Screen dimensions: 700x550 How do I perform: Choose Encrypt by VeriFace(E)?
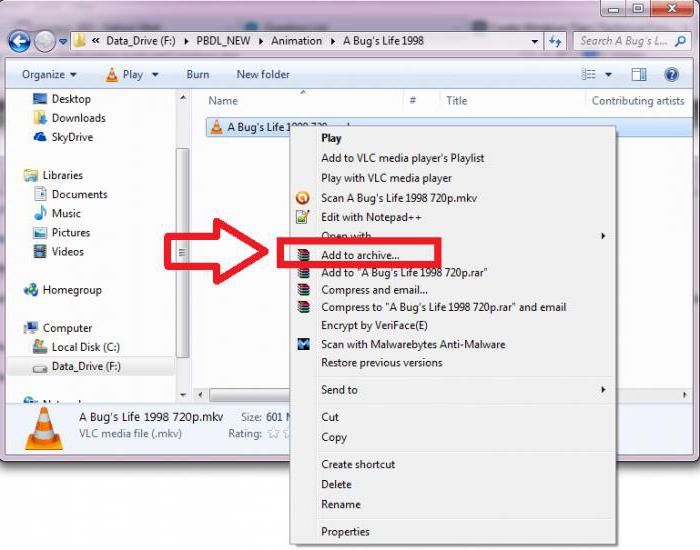374,325
